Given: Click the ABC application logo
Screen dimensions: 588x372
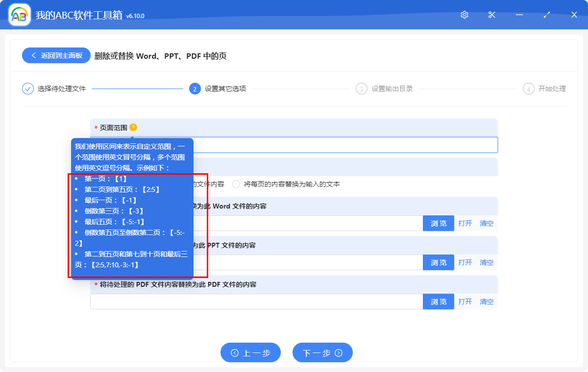Looking at the screenshot, I should (x=20, y=15).
